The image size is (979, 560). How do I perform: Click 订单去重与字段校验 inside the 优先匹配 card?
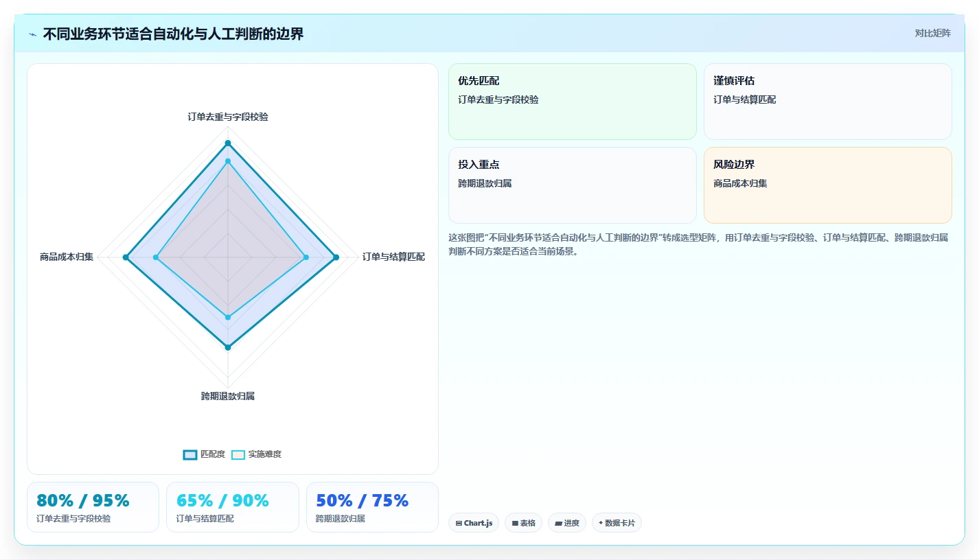(498, 100)
